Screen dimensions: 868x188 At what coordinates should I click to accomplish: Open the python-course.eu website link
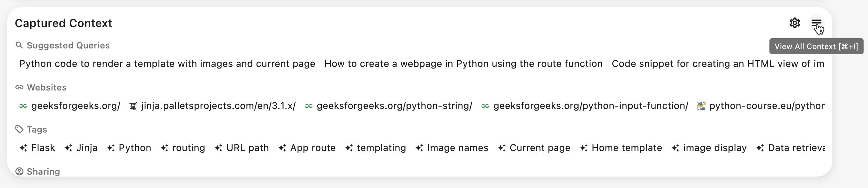coord(761,106)
